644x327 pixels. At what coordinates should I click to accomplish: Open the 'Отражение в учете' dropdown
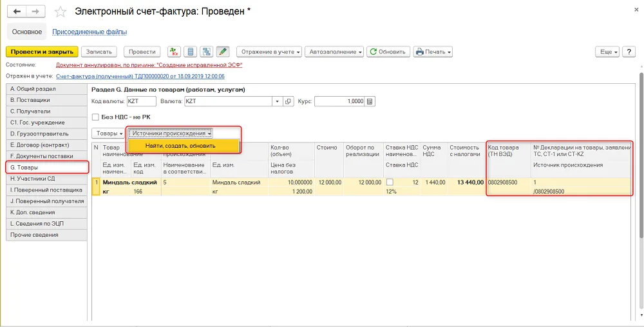click(x=269, y=52)
